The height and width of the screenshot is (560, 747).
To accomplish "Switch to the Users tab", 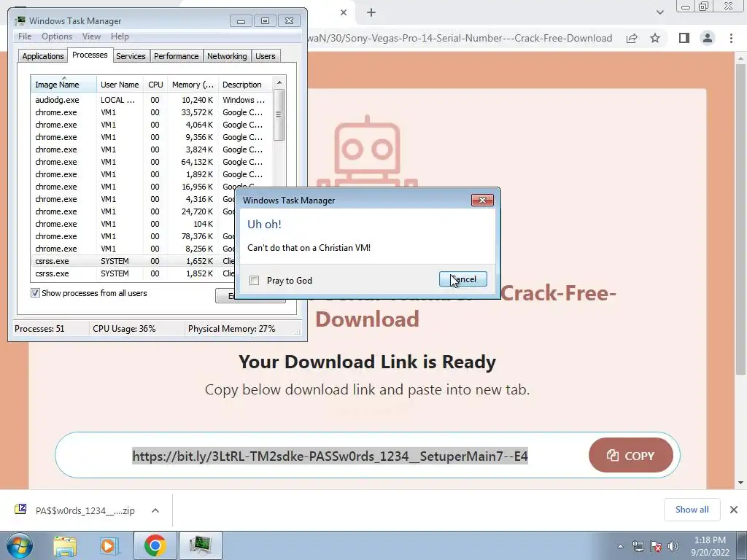I will point(266,56).
